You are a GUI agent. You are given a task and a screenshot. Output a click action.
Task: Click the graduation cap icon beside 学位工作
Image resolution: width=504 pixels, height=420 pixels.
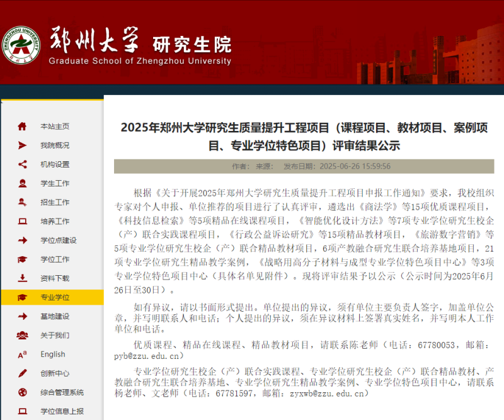coord(22,259)
